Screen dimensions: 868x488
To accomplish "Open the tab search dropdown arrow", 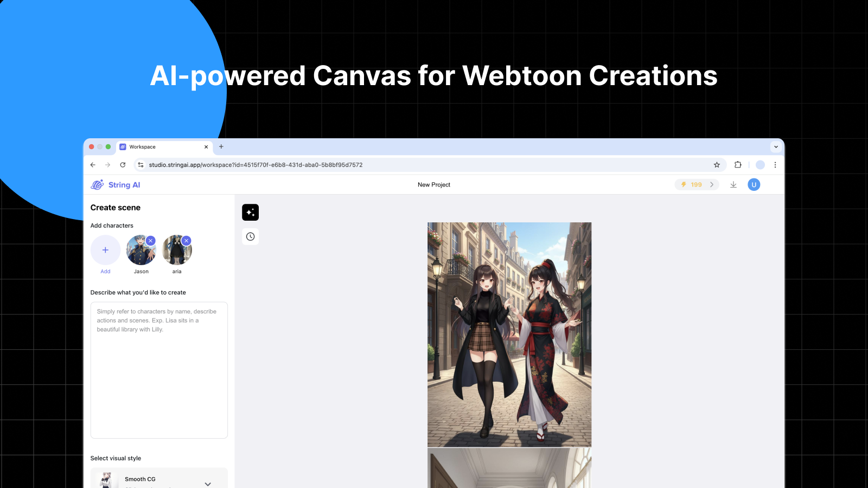I will coord(776,147).
